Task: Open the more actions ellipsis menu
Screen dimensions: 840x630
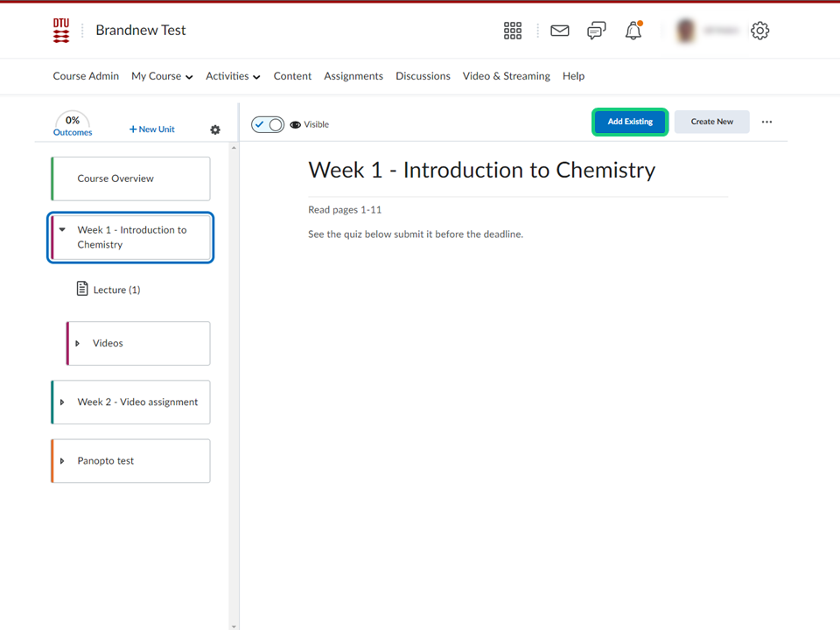Action: coord(766,122)
